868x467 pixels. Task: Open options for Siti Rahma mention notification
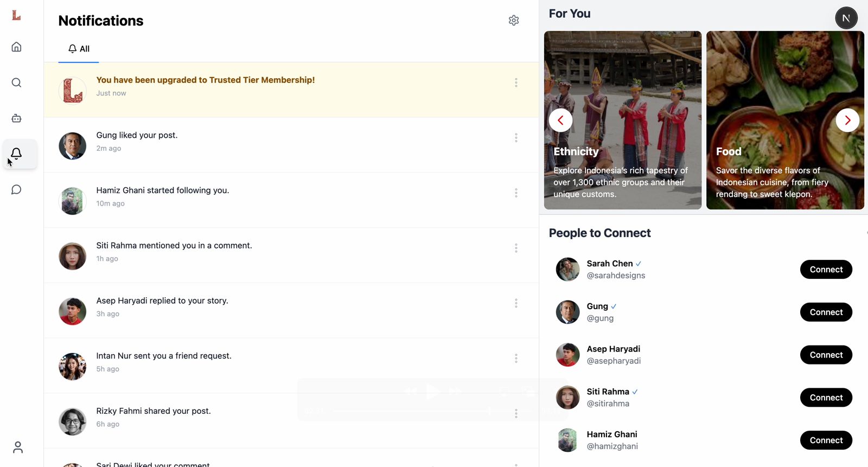[x=516, y=248]
